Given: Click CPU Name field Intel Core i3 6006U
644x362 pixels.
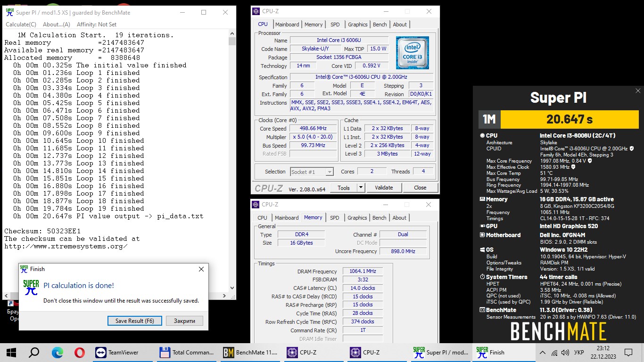Looking at the screenshot, I should pos(339,41).
